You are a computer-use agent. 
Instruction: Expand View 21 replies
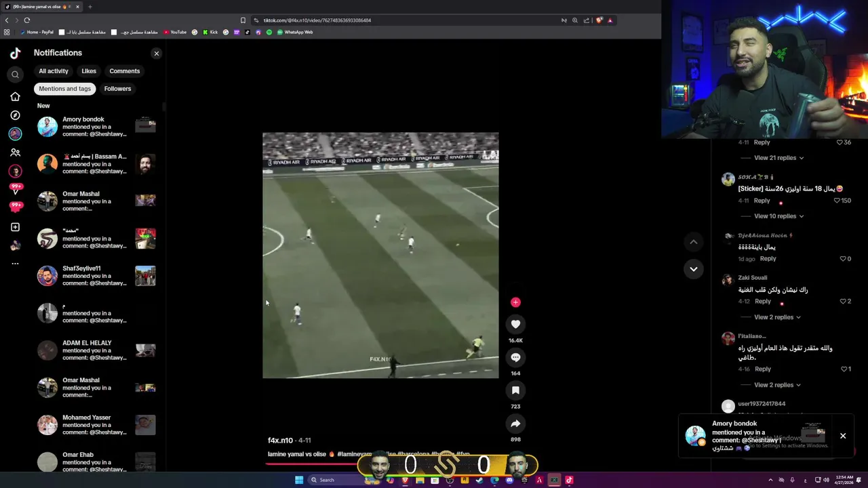[x=778, y=158]
